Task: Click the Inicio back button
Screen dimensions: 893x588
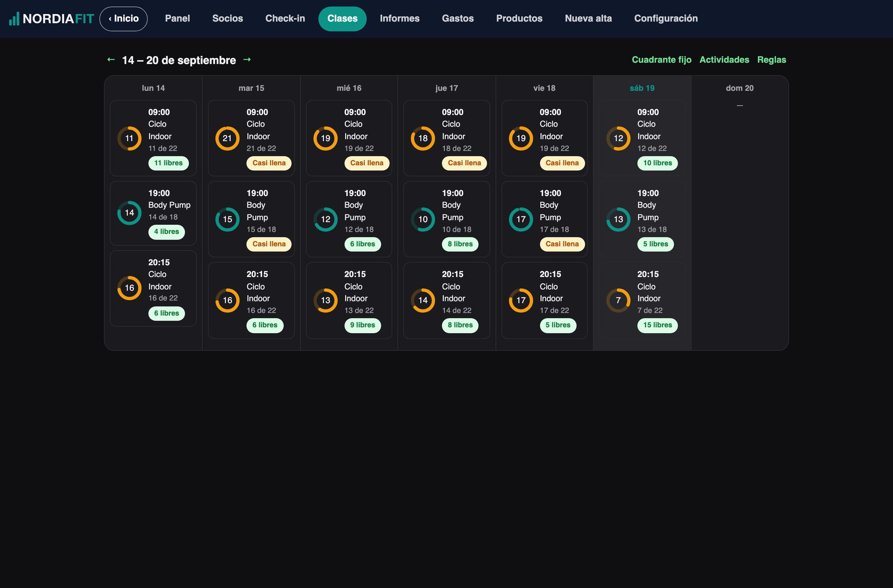Action: coord(124,18)
